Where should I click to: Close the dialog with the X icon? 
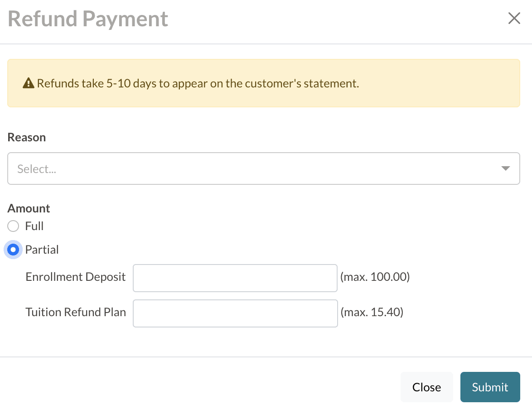pos(514,19)
